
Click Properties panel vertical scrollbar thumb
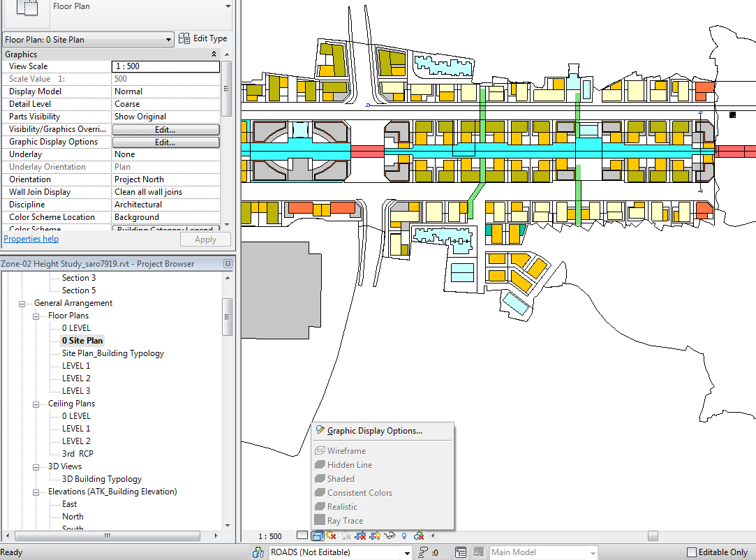pyautogui.click(x=227, y=88)
